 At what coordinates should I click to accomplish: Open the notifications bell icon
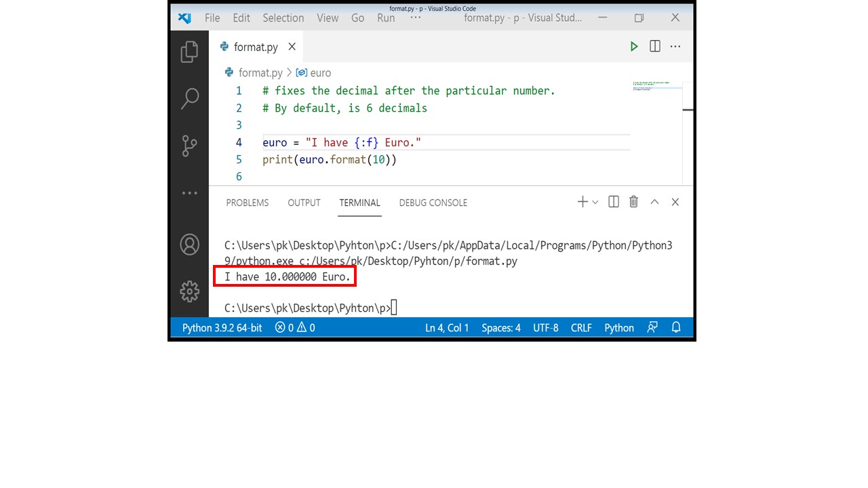tap(675, 327)
